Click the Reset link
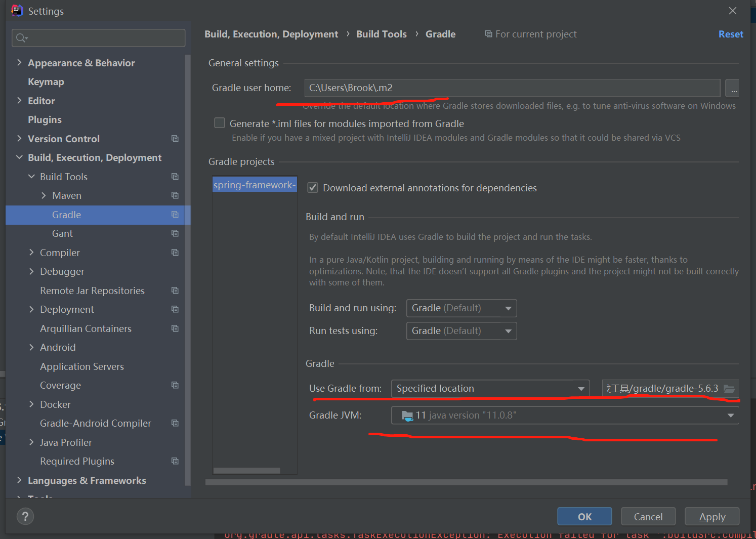Viewport: 756px width, 539px height. 731,34
